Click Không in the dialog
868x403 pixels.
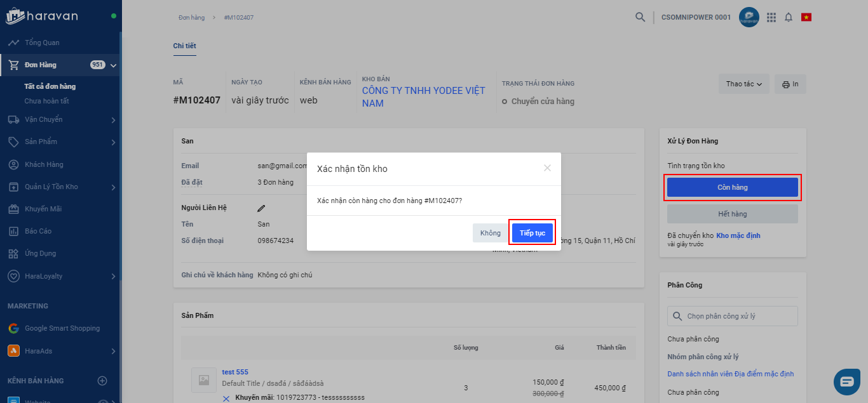491,233
